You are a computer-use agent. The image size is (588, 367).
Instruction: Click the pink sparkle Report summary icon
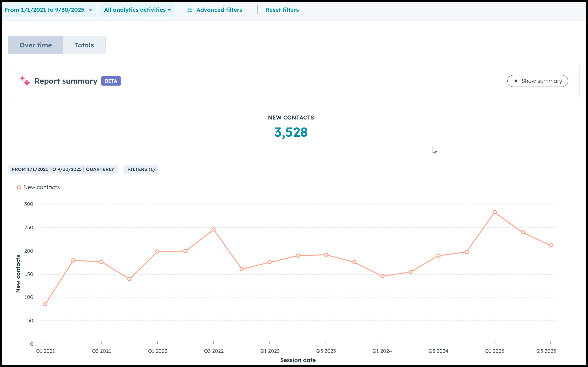(x=25, y=81)
